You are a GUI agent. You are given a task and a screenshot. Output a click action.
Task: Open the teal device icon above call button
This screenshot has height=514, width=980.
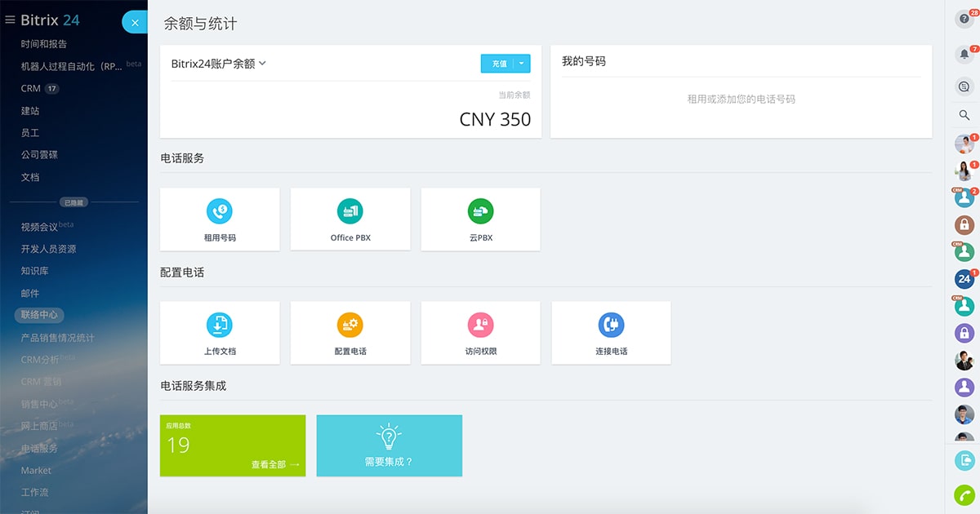(x=964, y=460)
